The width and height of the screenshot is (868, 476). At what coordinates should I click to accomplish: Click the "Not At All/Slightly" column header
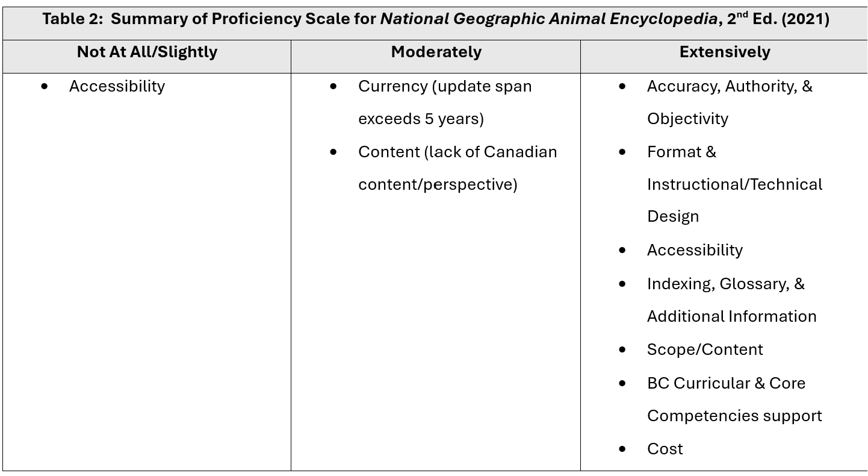(147, 52)
